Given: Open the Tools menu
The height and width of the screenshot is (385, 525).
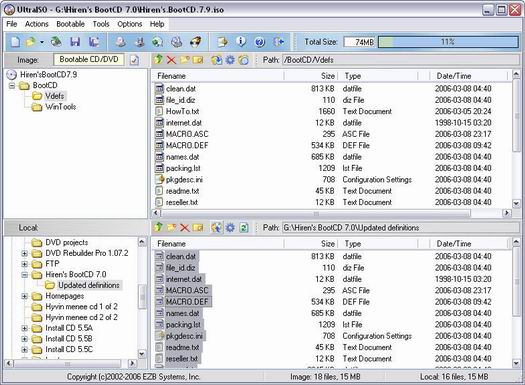Looking at the screenshot, I should 101,24.
